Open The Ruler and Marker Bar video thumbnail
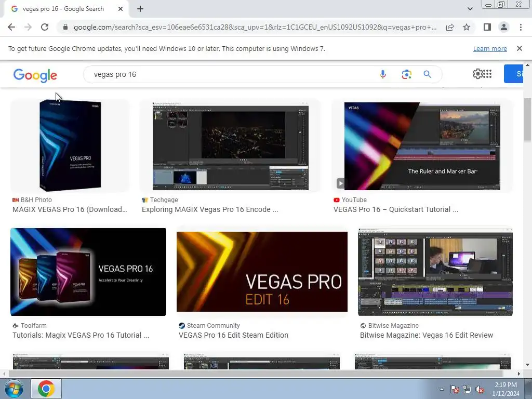532x399 pixels. 422,146
